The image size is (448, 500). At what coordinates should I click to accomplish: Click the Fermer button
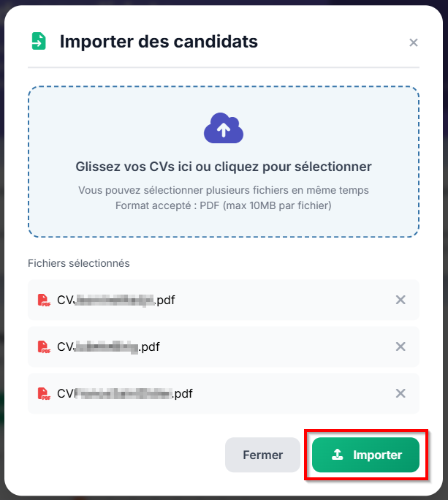click(x=262, y=455)
